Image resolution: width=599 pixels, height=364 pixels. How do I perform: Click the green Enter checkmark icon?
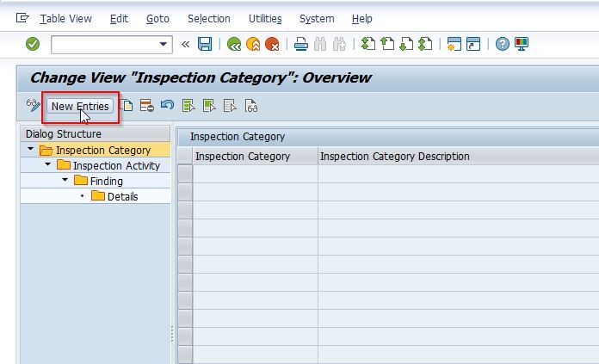[x=33, y=44]
